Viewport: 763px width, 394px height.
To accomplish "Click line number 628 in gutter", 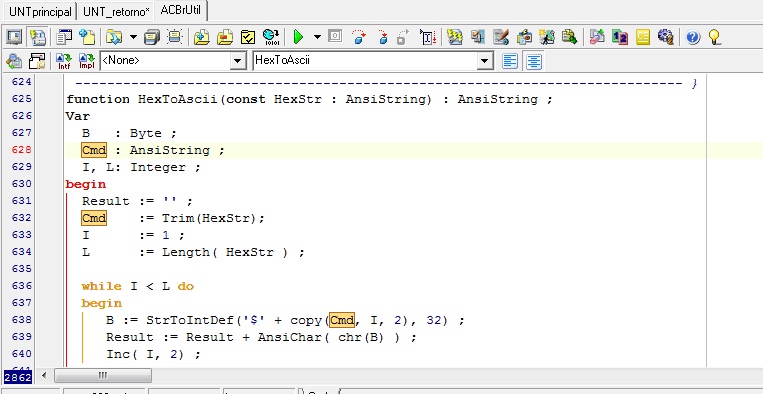I will [x=22, y=150].
